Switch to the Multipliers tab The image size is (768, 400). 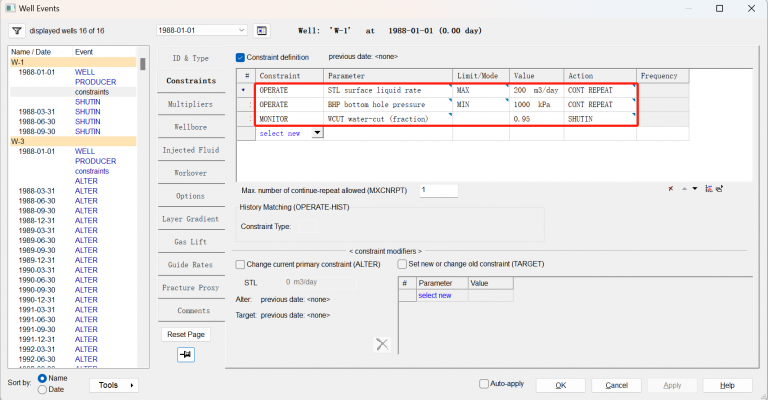coord(191,103)
